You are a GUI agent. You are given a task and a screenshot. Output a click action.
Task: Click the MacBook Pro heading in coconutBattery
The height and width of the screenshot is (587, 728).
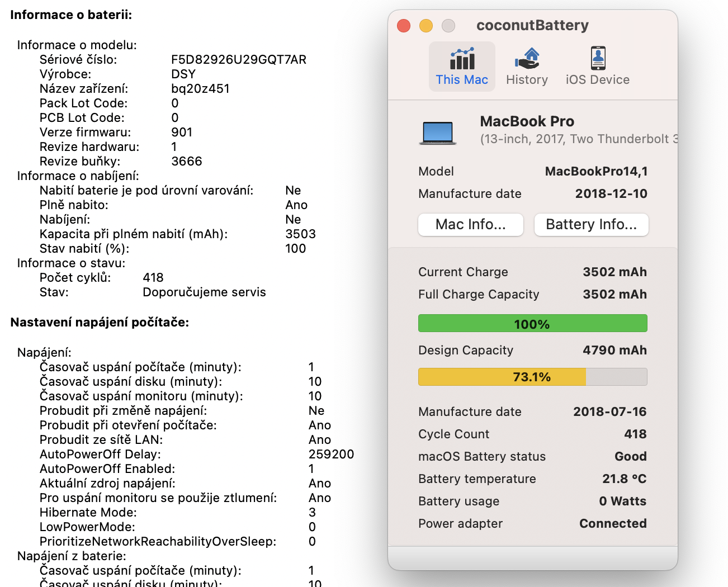point(527,121)
